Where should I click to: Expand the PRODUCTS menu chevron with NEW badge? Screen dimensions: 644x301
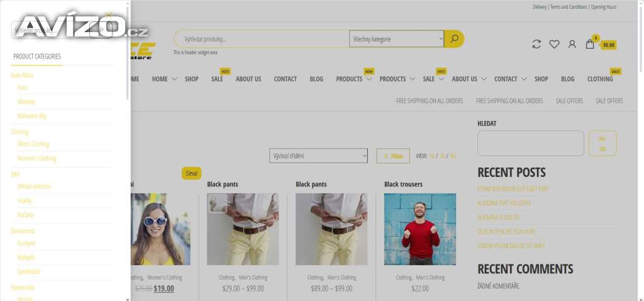[x=369, y=79]
